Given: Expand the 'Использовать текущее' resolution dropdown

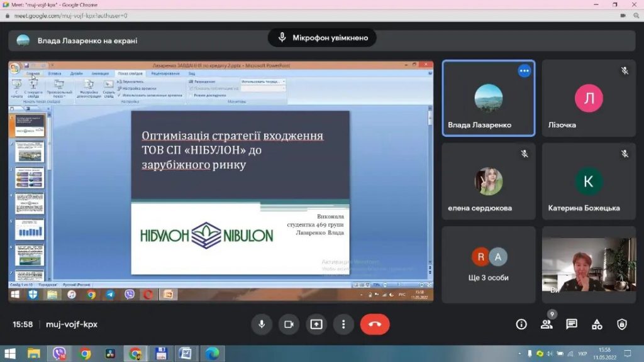Looking at the screenshot, I should tap(284, 82).
